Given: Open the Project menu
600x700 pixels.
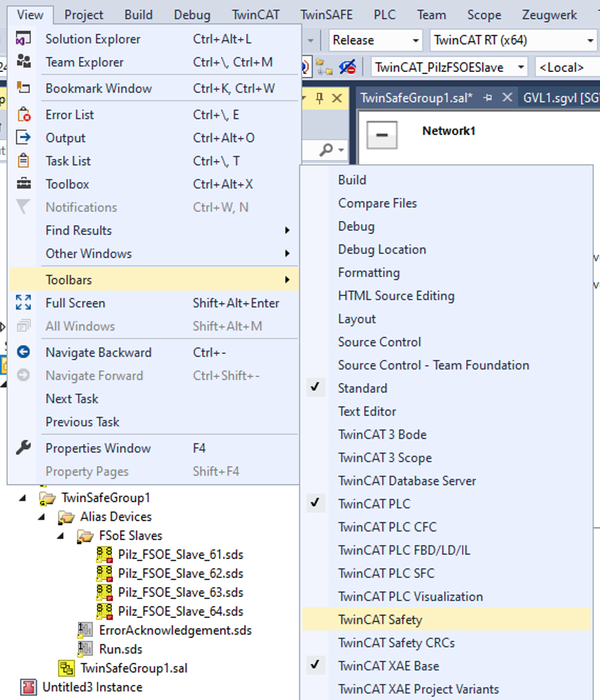Looking at the screenshot, I should (84, 15).
